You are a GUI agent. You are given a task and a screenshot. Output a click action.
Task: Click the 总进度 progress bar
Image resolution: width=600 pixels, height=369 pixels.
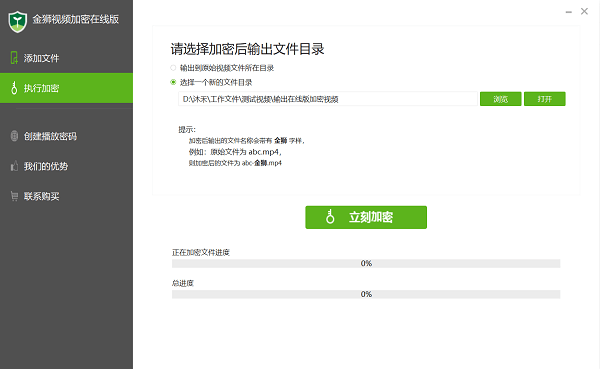[x=366, y=294]
